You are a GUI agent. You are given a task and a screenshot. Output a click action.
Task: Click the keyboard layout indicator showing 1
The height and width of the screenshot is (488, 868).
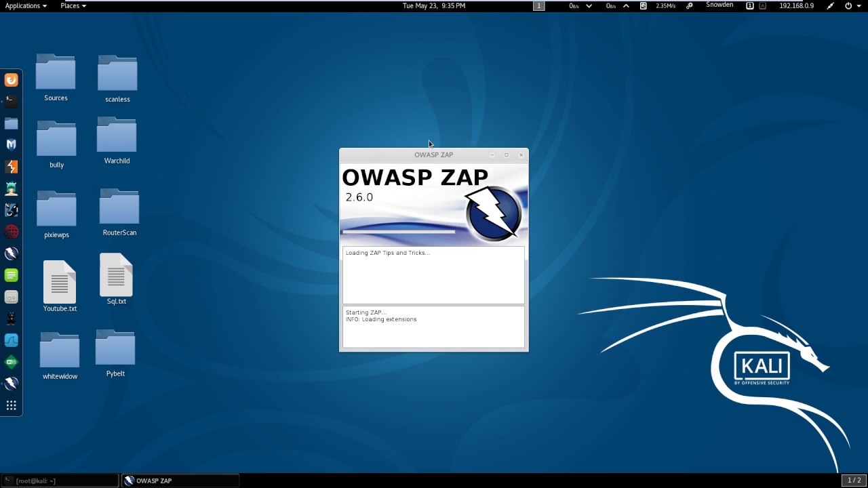(x=750, y=5)
